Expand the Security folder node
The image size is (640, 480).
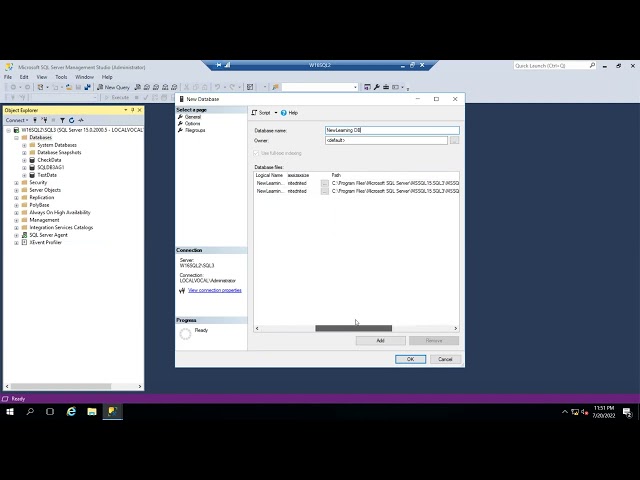point(16,183)
